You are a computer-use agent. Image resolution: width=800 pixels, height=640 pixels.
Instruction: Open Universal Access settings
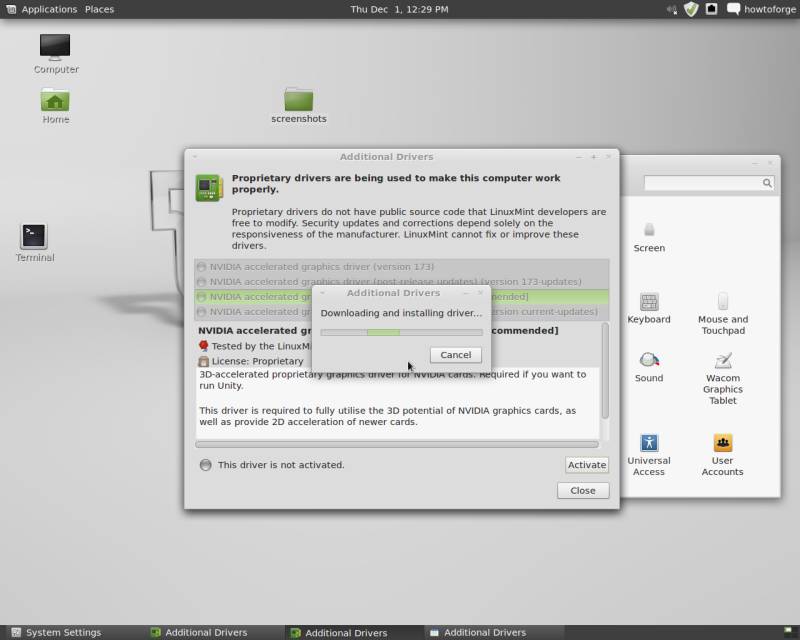(649, 455)
